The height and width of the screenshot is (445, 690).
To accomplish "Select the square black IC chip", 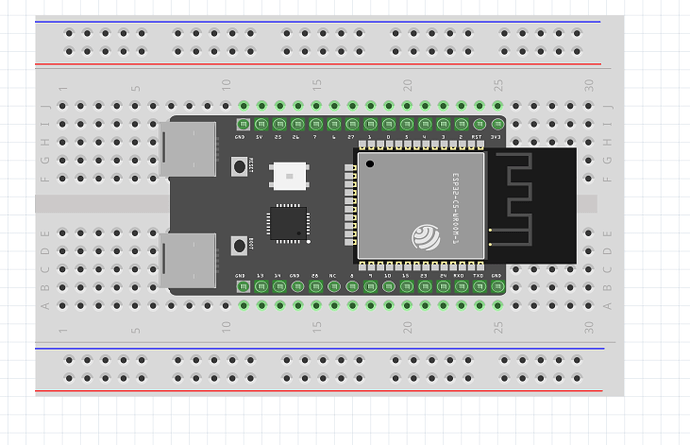I will pos(288,224).
